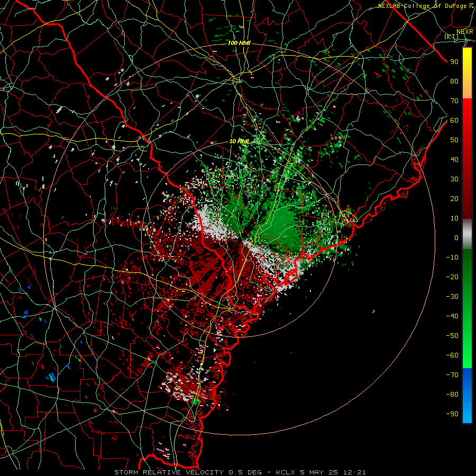The height and width of the screenshot is (476, 476).
Task: Pick the bright green band near -60
Action: (467, 355)
